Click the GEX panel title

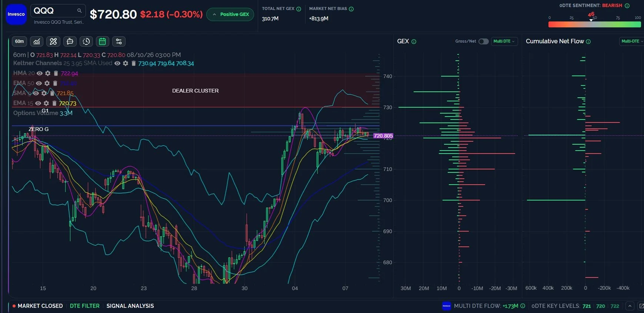[x=403, y=41]
